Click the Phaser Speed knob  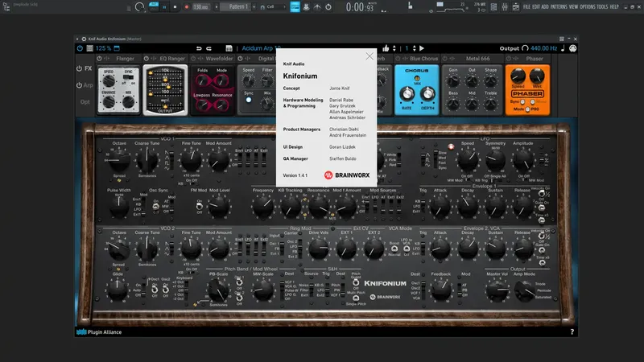(518, 76)
